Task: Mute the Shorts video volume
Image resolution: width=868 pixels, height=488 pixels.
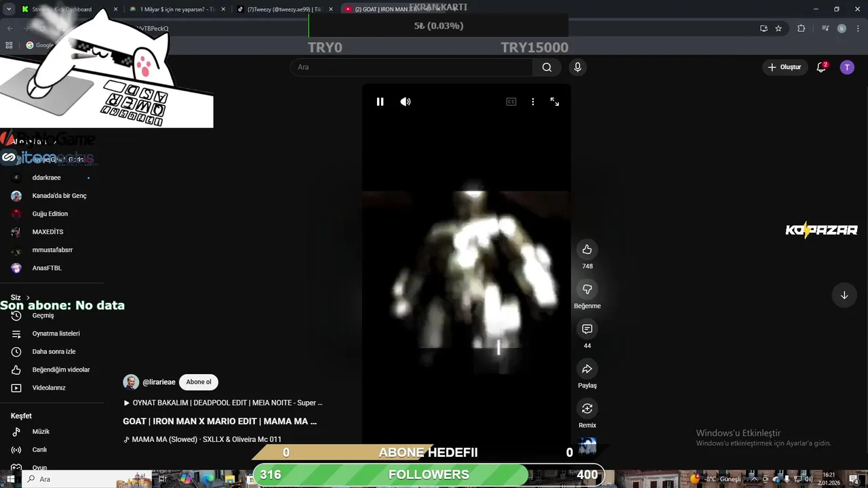Action: (406, 102)
